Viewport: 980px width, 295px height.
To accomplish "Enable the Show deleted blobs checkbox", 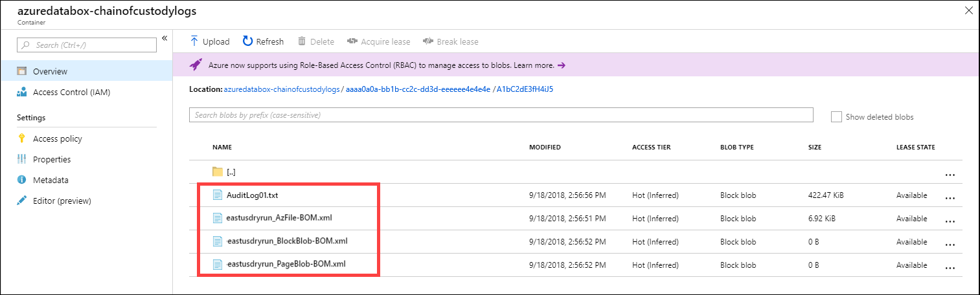I will (836, 116).
